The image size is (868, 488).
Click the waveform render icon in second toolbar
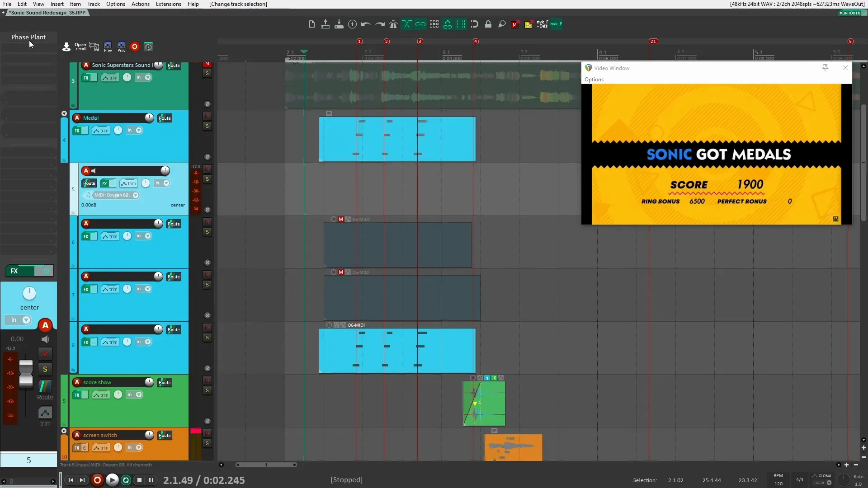[x=94, y=47]
